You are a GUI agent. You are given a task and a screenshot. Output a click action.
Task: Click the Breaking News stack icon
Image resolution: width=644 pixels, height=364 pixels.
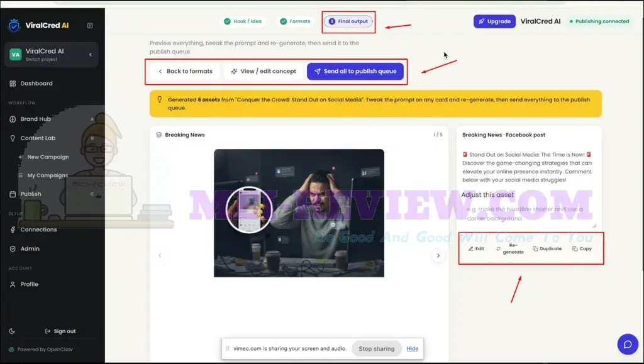159,135
